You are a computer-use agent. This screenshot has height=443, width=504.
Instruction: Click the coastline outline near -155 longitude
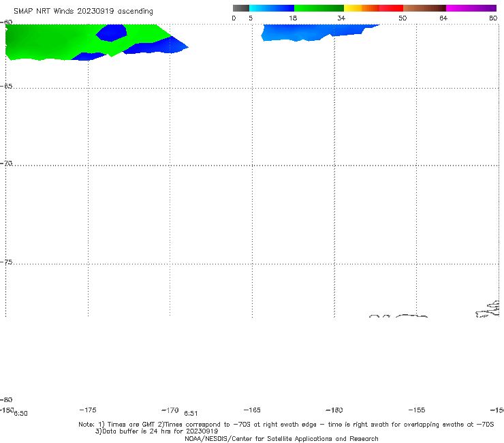[x=411, y=316]
